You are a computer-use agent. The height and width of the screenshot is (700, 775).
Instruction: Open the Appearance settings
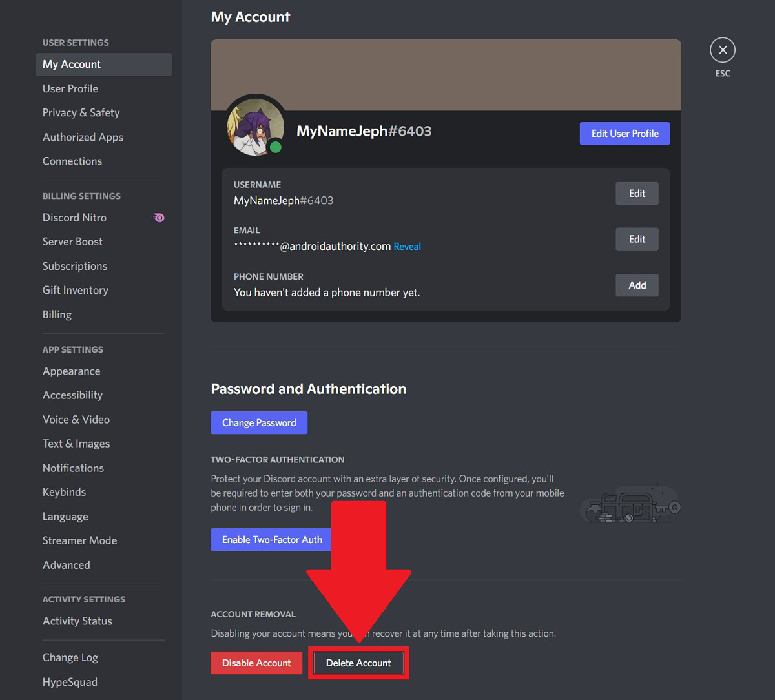point(71,371)
